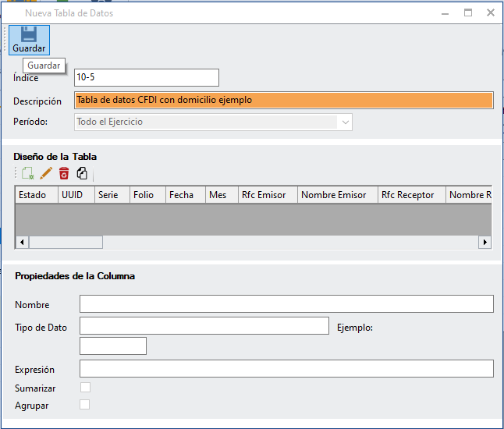This screenshot has width=504, height=429.
Task: Expand the Período dropdown
Action: click(344, 122)
